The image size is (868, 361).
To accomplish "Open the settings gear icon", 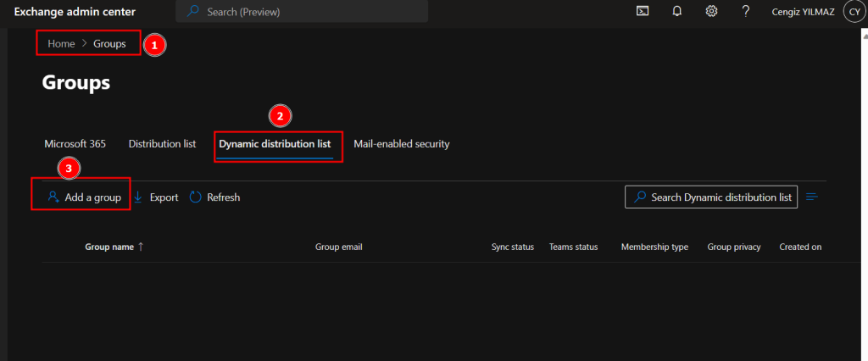I will tap(712, 12).
